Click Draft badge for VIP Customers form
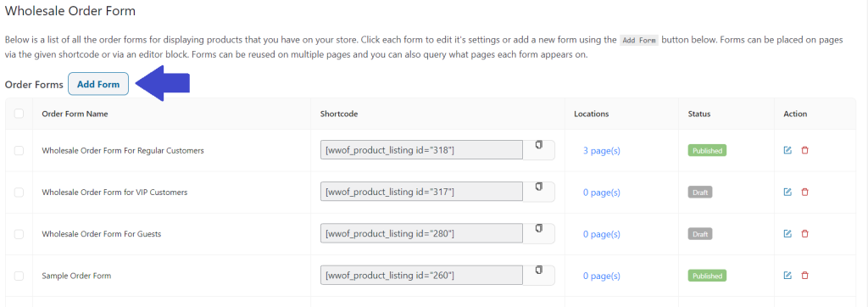Viewport: 868px width, 307px height. pos(700,193)
